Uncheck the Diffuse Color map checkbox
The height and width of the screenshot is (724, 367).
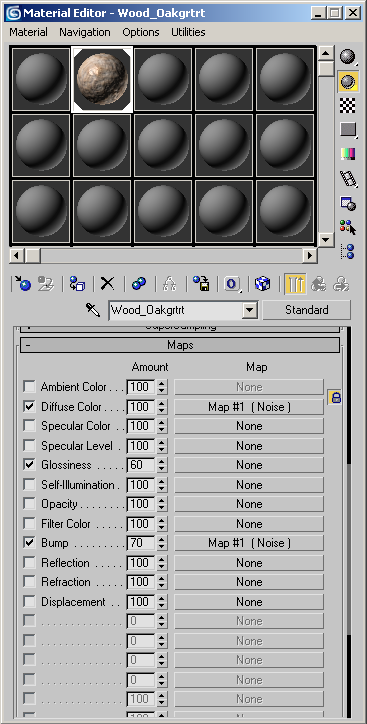point(30,406)
